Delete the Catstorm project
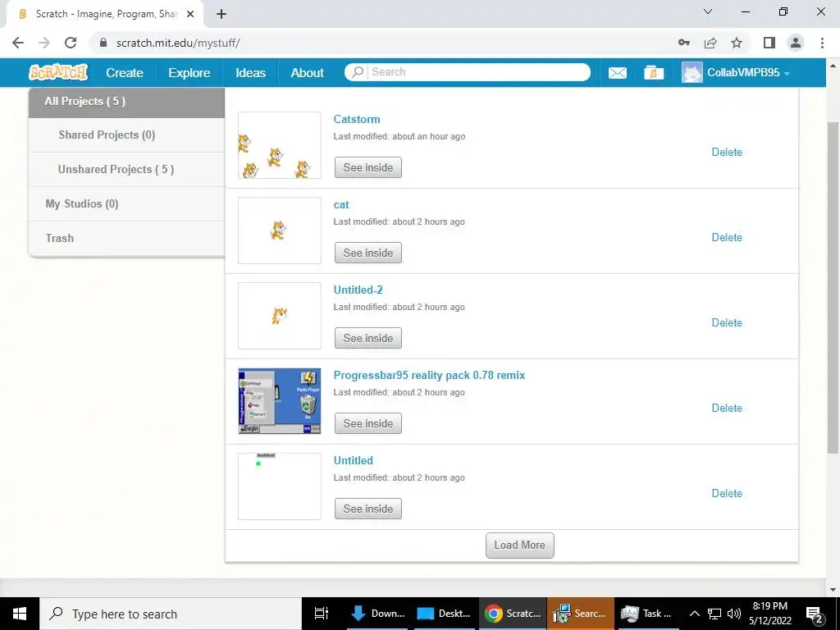Viewport: 840px width, 630px height. point(727,152)
